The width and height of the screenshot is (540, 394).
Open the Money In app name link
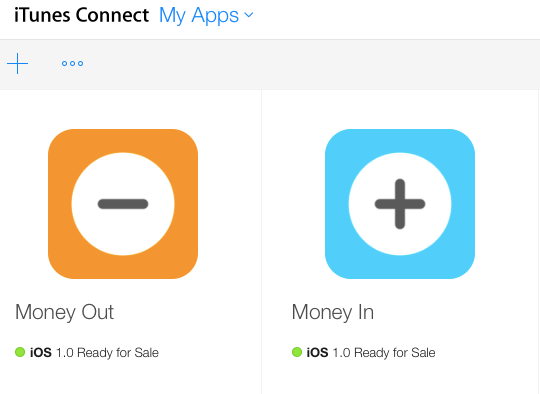point(333,312)
